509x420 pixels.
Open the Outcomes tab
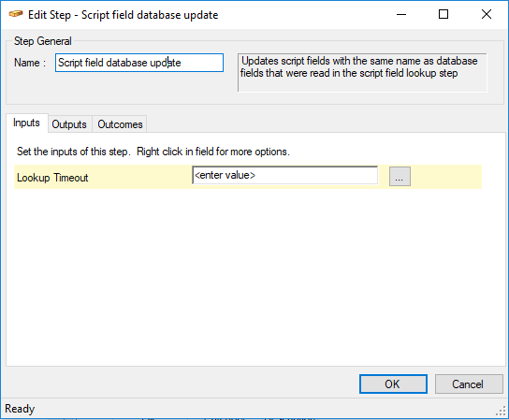pos(120,124)
